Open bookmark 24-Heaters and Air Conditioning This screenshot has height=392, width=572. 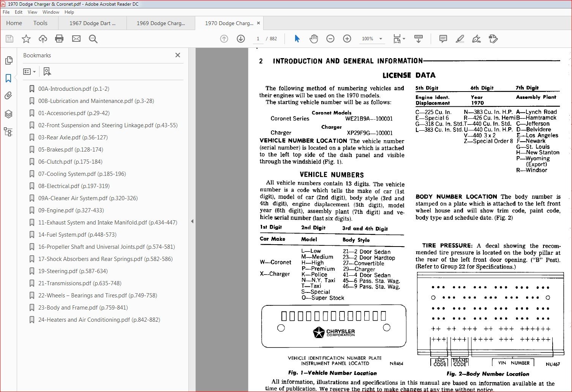(99, 320)
